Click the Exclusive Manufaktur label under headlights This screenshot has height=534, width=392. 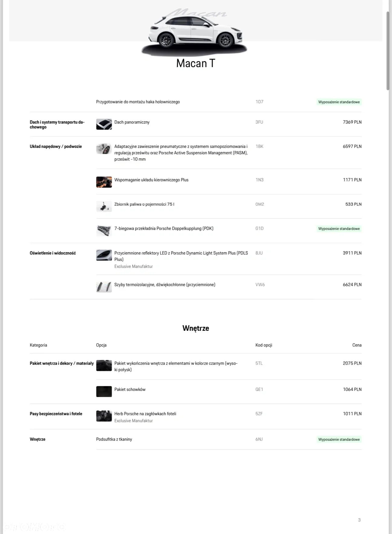pyautogui.click(x=133, y=266)
